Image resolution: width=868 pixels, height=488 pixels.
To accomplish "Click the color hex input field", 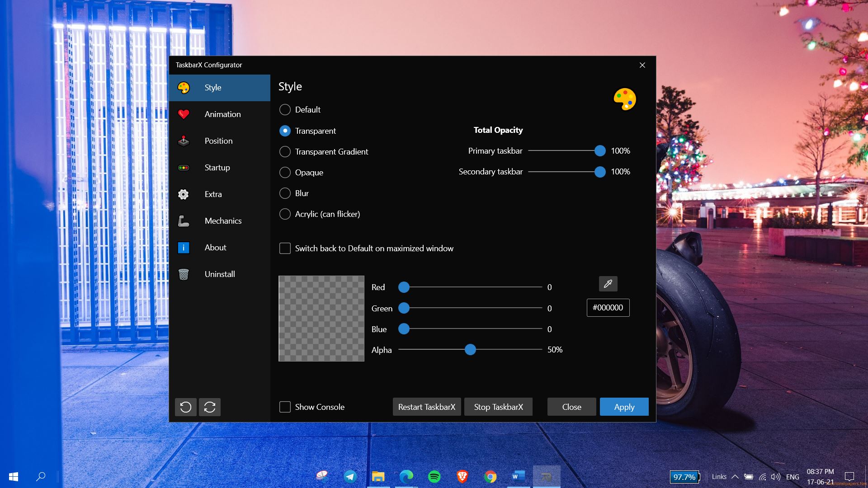I will [608, 307].
